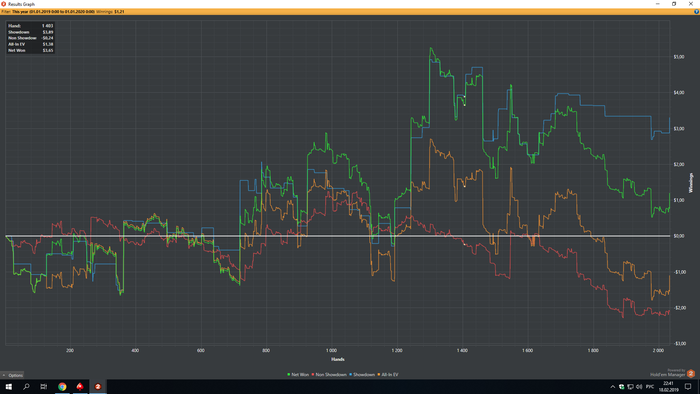
Task: Open network status tray icon
Action: (x=630, y=386)
